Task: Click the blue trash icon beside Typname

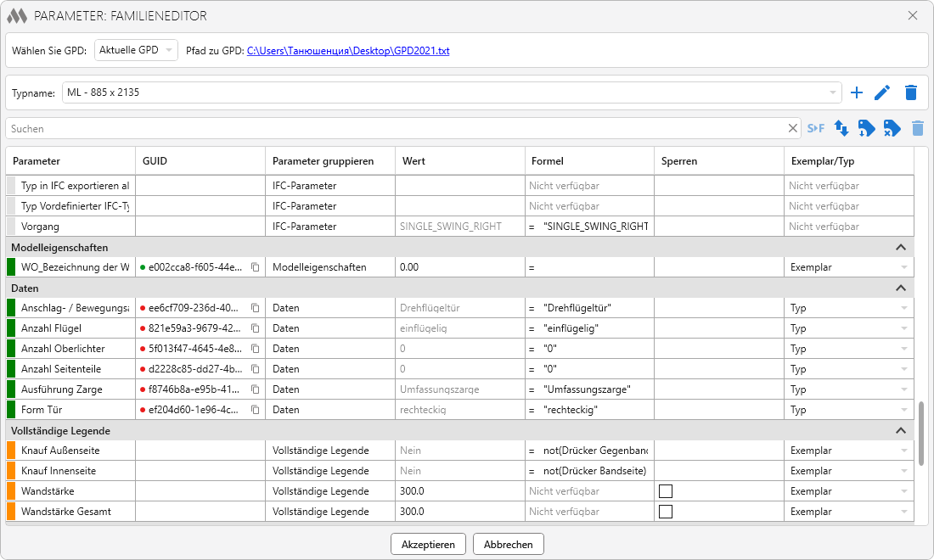Action: coord(911,92)
